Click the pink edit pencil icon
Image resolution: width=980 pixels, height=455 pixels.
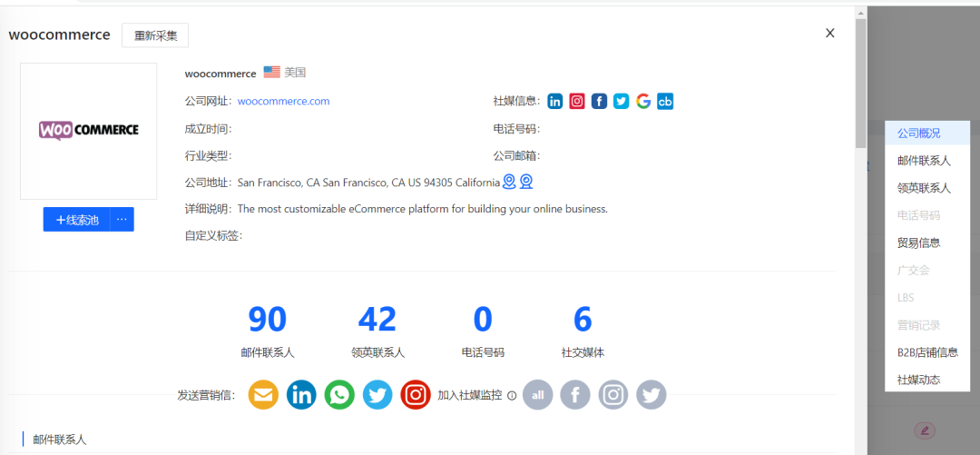[925, 430]
